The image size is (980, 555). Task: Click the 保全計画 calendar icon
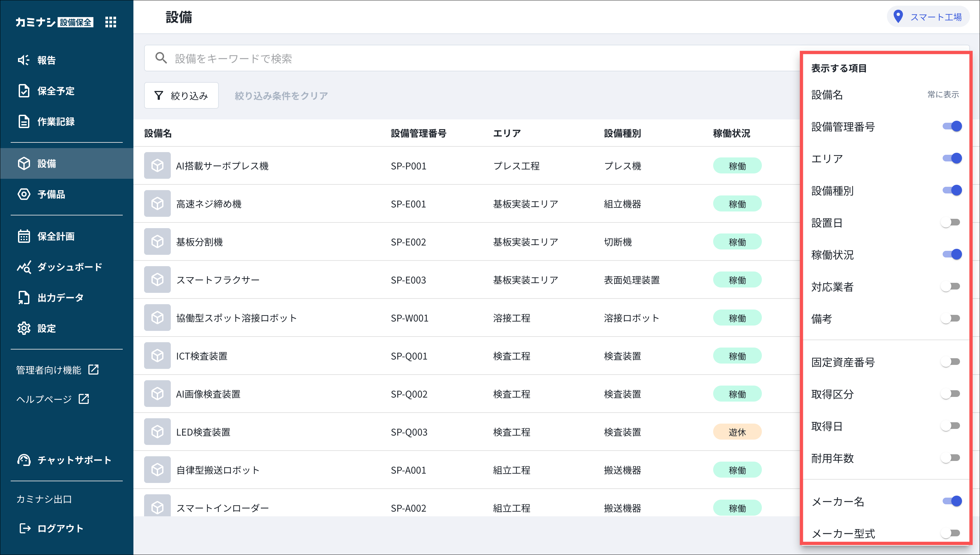(24, 236)
